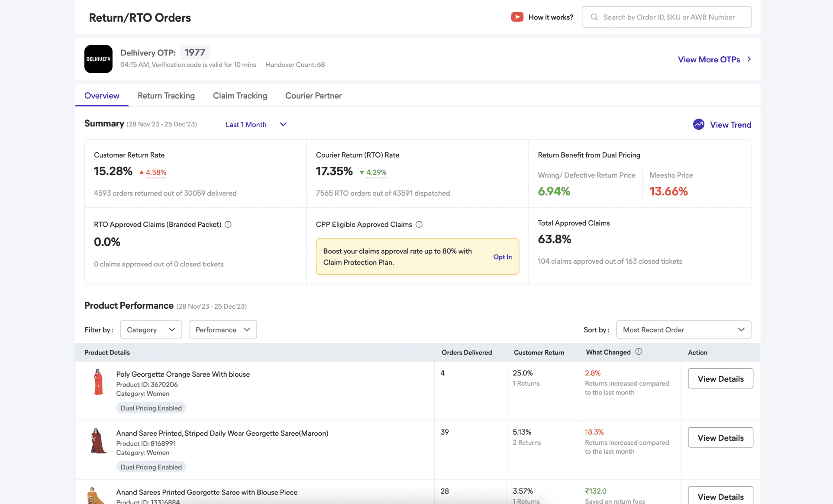The image size is (833, 504).
Task: Click the arrow beside View More OTPs
Action: (749, 59)
